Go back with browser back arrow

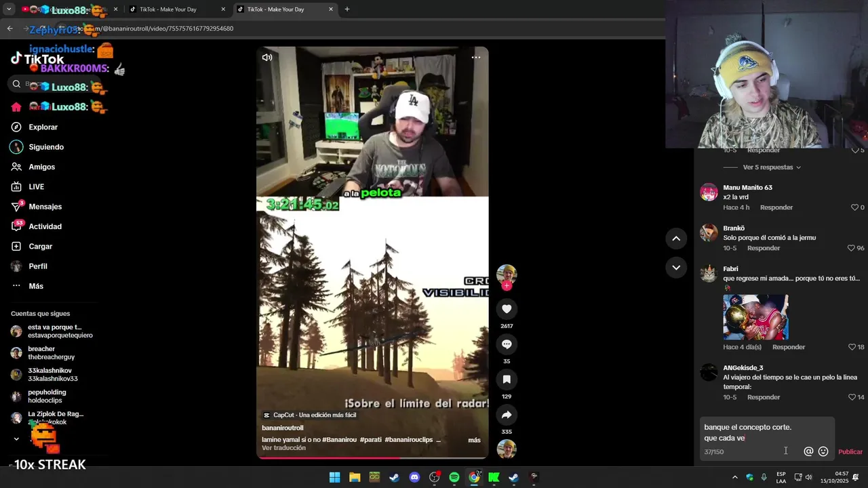(x=9, y=28)
